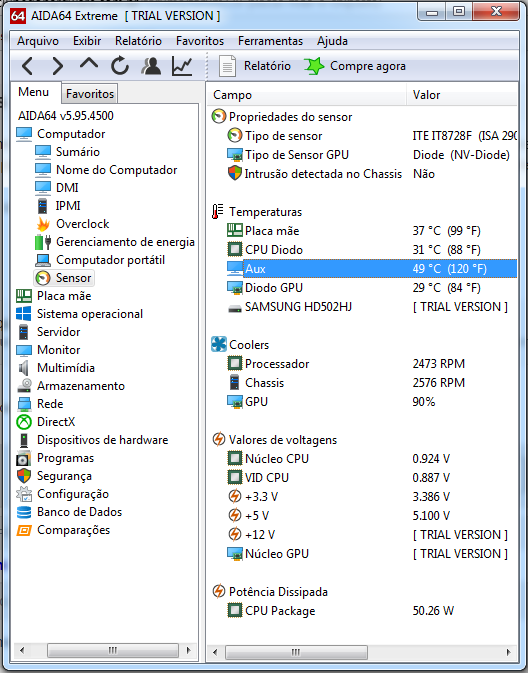Switch to the Favoritos tab in sidebar
528x673 pixels.
tap(90, 94)
